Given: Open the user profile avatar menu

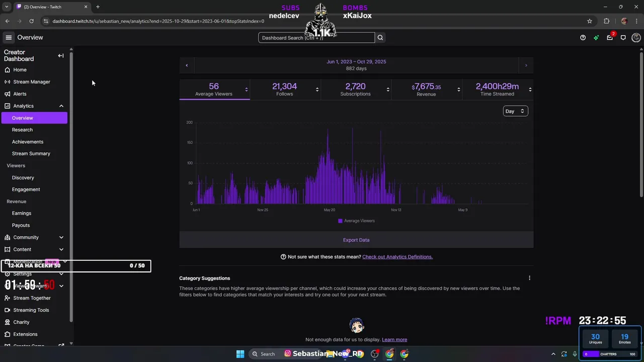Looking at the screenshot, I should [636, 38].
